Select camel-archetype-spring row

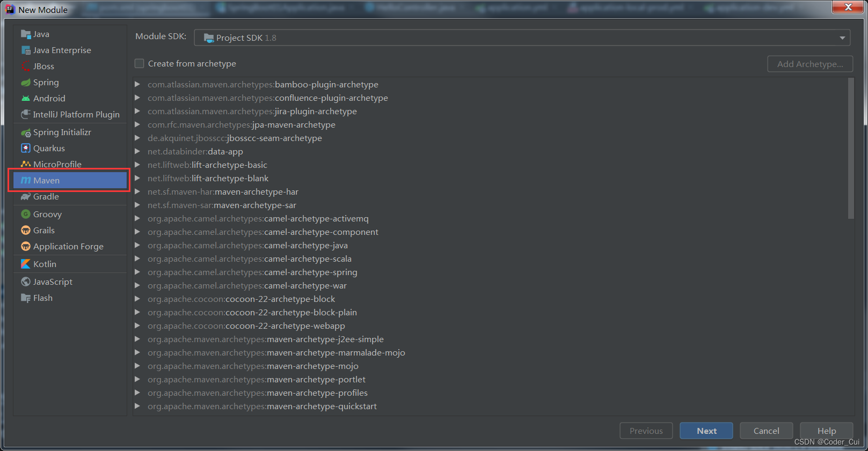pos(491,272)
